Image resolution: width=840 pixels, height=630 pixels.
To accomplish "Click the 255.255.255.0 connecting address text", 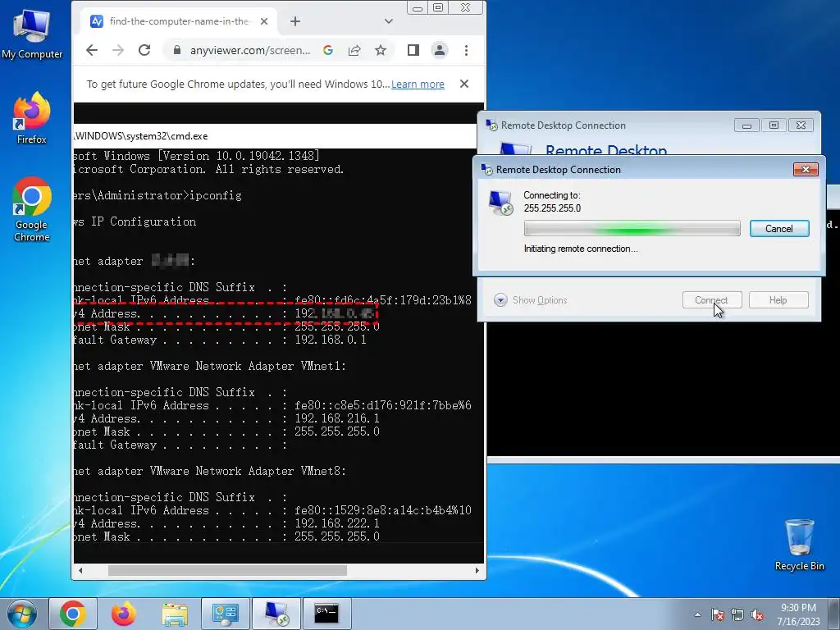I will tap(552, 208).
